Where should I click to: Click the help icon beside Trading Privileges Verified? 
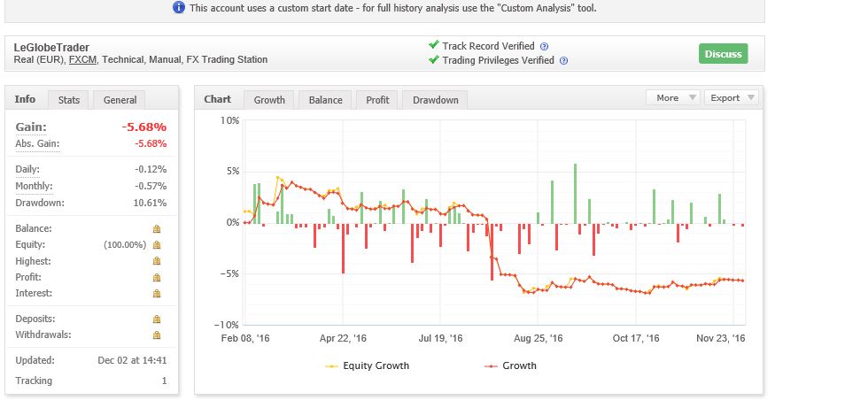(563, 61)
